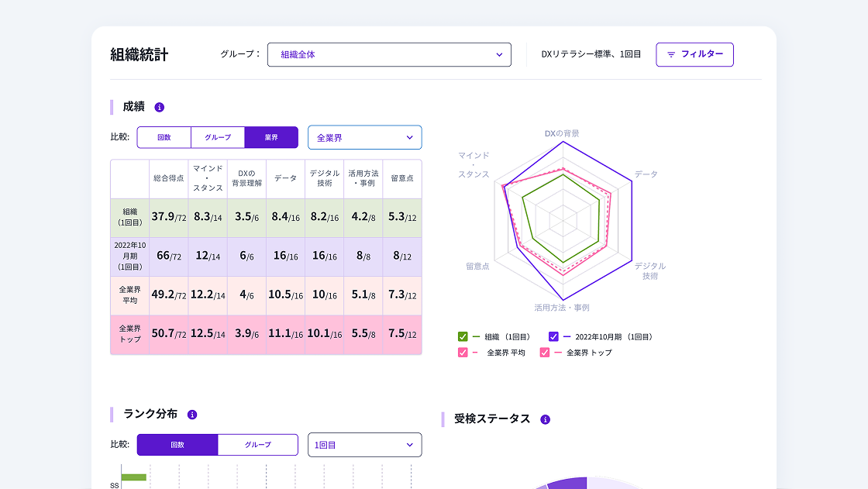
Task: Click the デジタル技術 radar chart axis label
Action: (650, 270)
